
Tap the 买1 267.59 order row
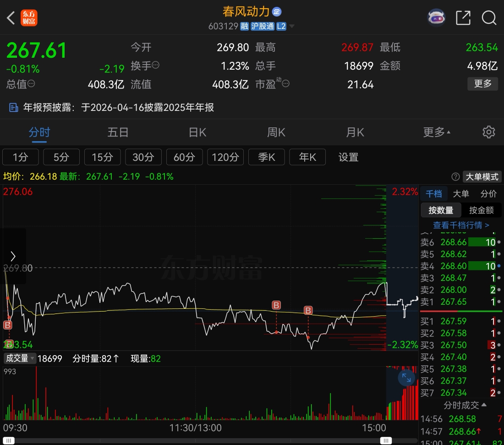[461, 321]
